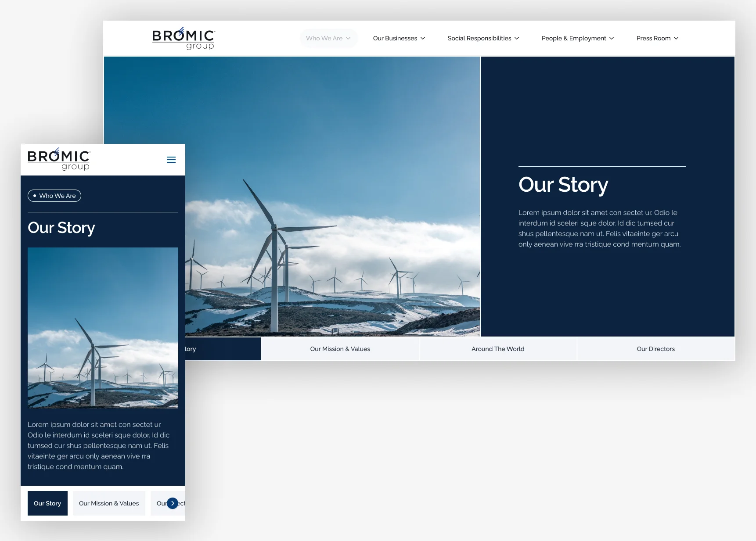Select mobile Our Mission & Values tab
This screenshot has height=541, width=756.
click(109, 503)
